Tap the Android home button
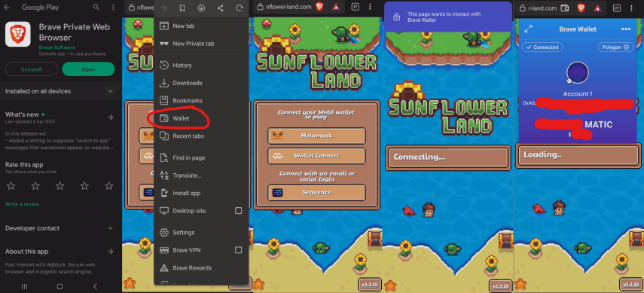 pyautogui.click(x=60, y=286)
